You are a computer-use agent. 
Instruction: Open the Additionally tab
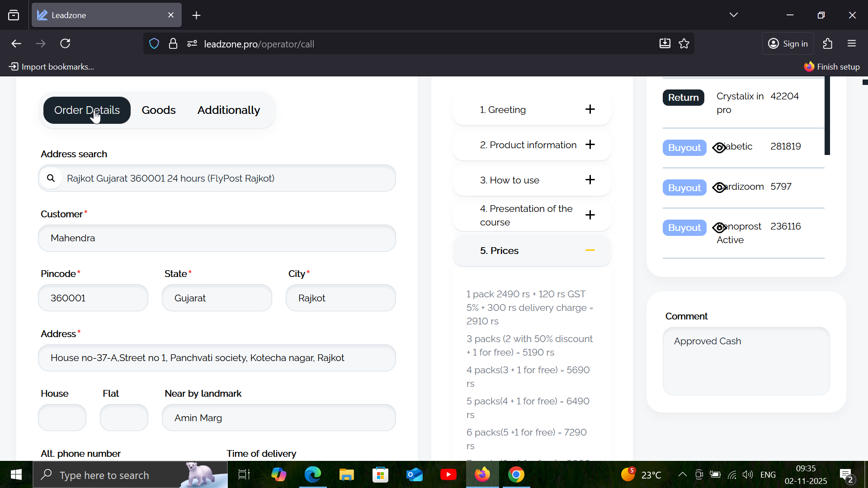click(x=228, y=110)
